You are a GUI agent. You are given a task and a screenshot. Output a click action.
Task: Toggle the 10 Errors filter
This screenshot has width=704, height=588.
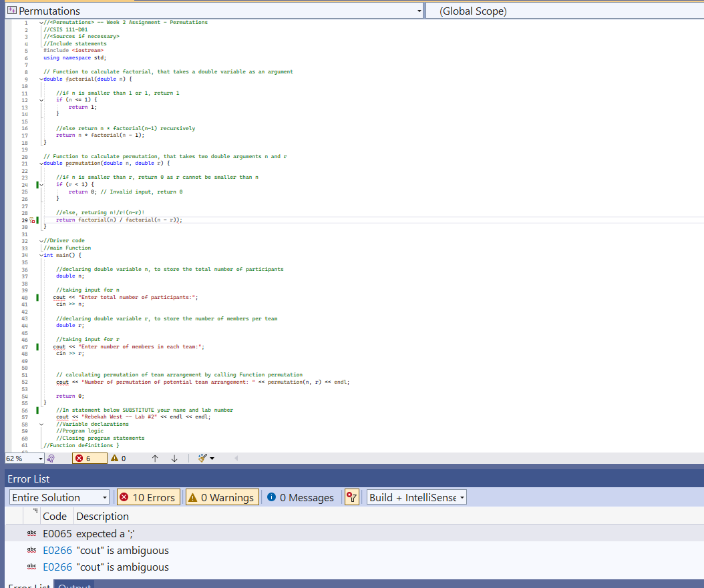tap(148, 497)
